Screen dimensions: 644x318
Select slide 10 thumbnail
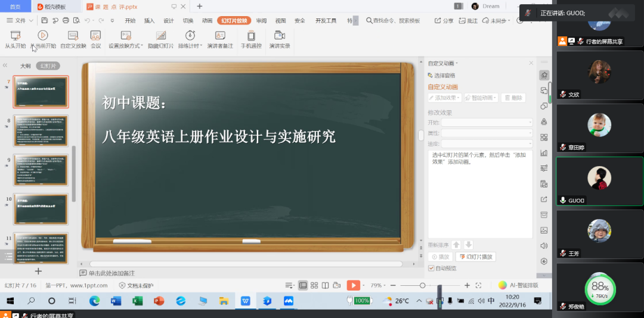[41, 209]
